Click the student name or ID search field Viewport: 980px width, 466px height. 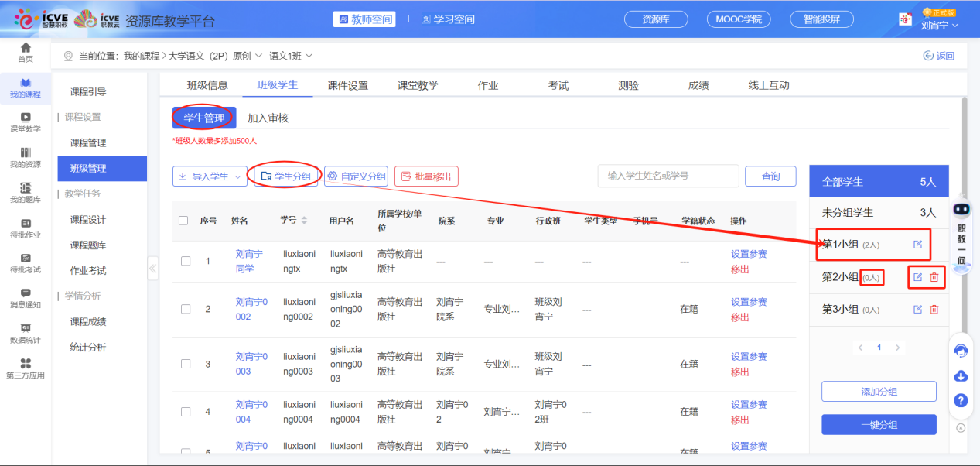coord(668,176)
